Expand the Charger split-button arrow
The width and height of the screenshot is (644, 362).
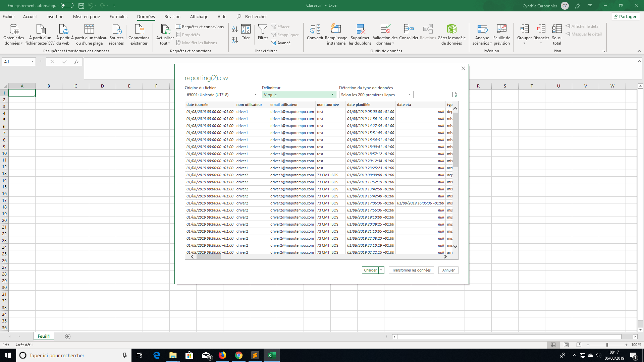[381, 270]
